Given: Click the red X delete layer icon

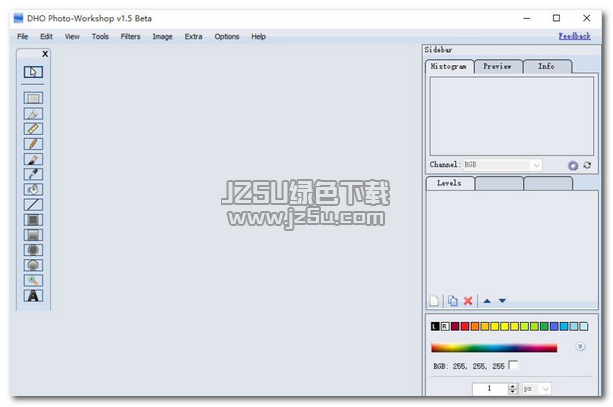Looking at the screenshot, I should [x=468, y=301].
